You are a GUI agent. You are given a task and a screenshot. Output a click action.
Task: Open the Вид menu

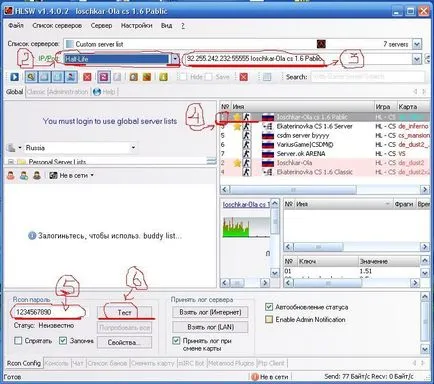tap(166, 26)
